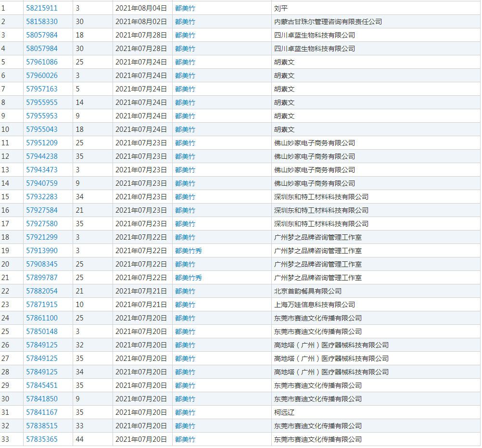
Task: Open record 57841167 link
Action: [x=42, y=412]
